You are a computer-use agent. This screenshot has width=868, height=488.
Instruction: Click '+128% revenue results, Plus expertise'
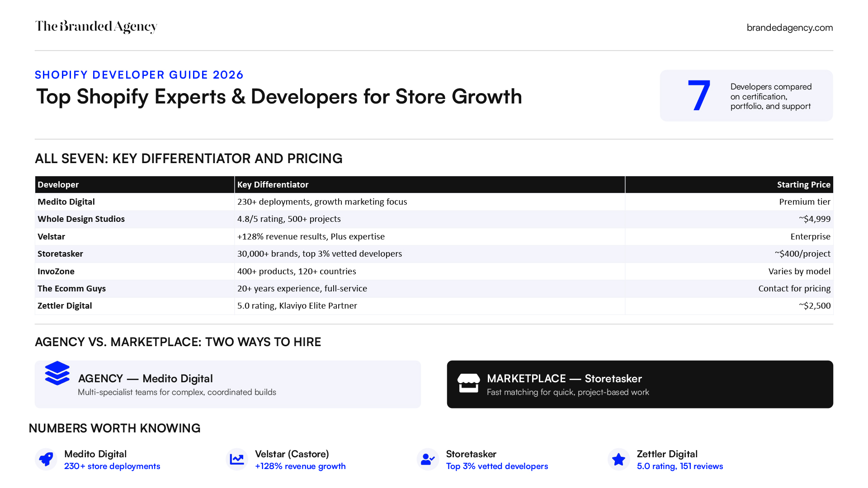pos(311,236)
